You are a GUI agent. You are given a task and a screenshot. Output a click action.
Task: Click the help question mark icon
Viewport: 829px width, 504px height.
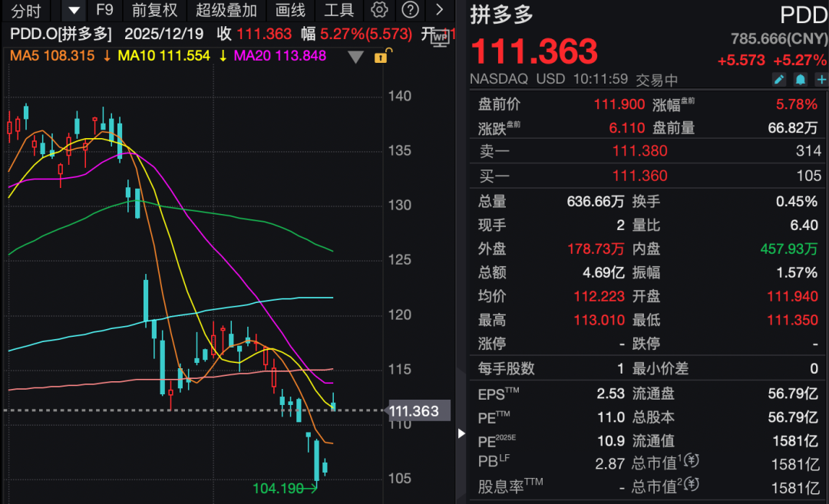tap(411, 10)
